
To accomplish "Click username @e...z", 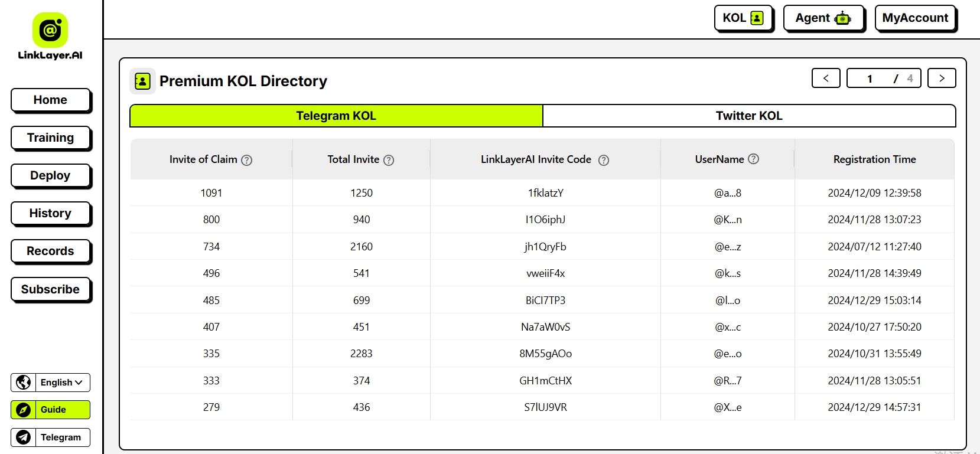I will [x=728, y=247].
